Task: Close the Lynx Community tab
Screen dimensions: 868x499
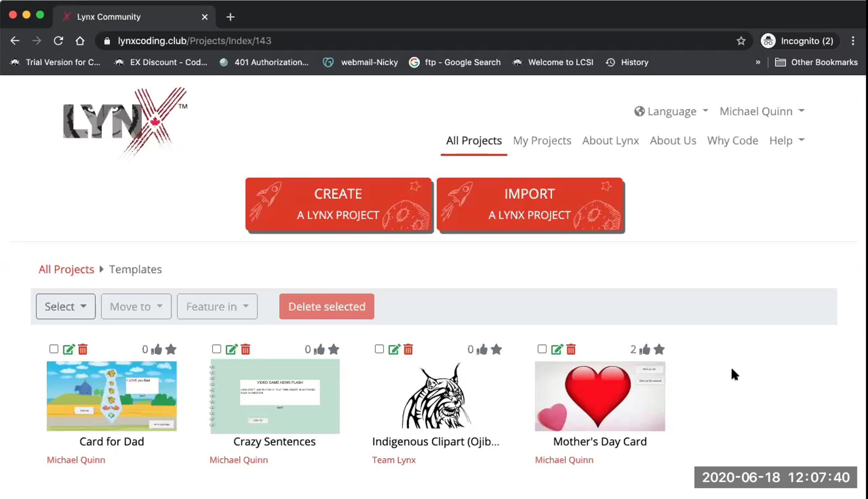Action: pyautogui.click(x=205, y=17)
